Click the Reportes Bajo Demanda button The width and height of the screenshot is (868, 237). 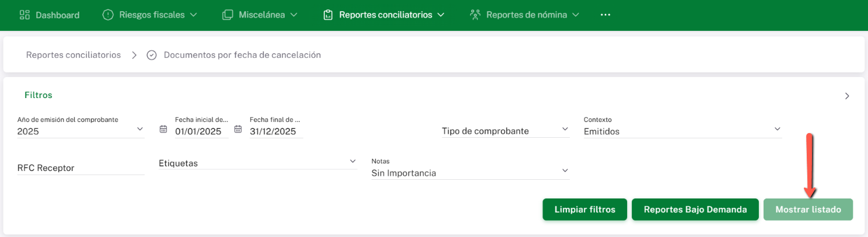pyautogui.click(x=695, y=210)
